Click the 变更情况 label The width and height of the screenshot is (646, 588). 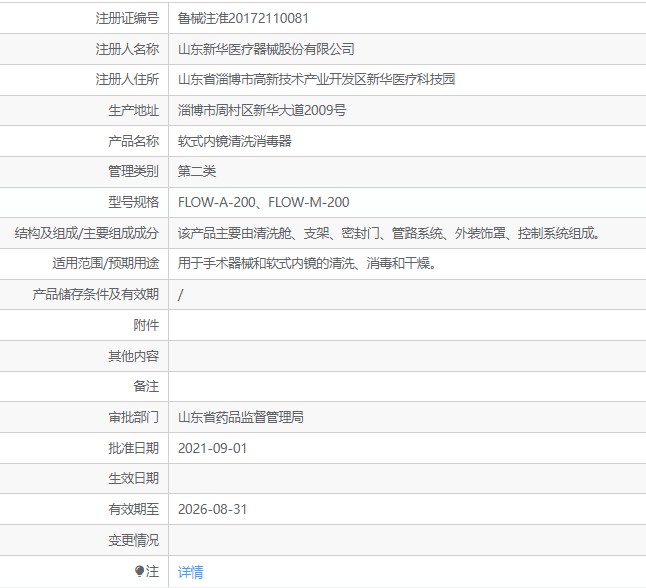tap(133, 540)
